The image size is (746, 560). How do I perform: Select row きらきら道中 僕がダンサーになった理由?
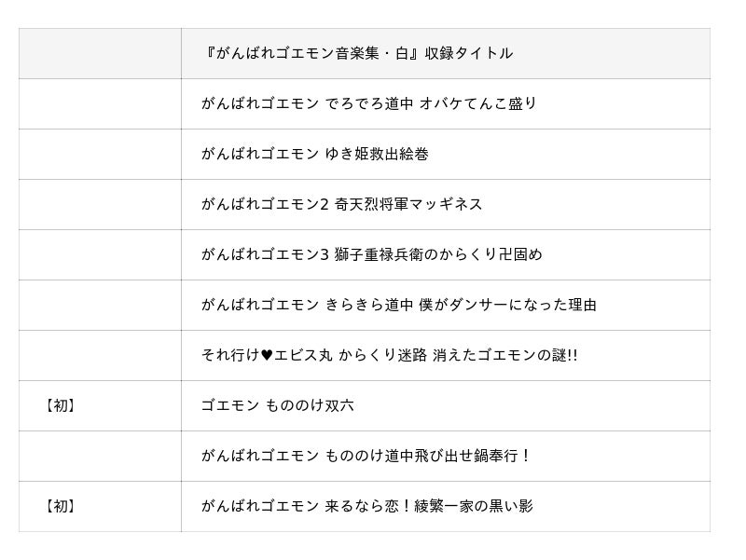point(365,306)
